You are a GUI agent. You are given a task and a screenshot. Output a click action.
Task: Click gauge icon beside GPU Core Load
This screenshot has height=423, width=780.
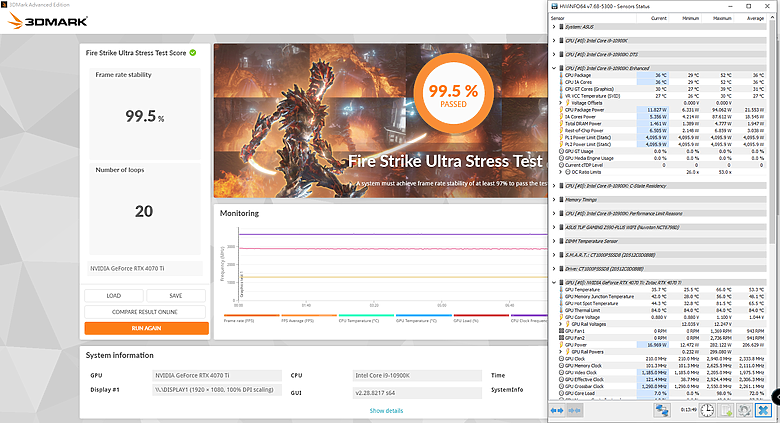click(561, 393)
